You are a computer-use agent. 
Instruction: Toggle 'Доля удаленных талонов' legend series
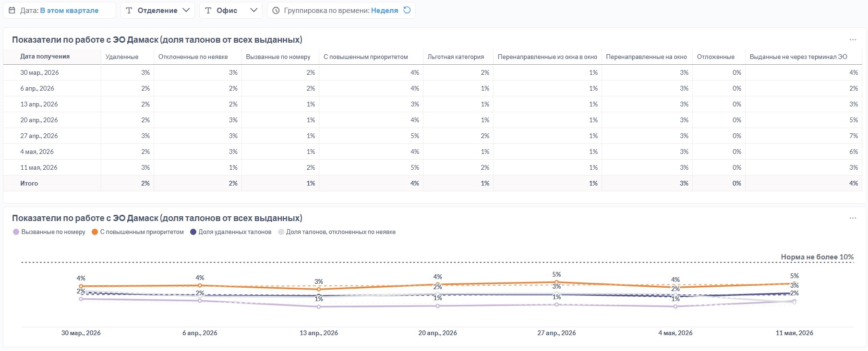[x=231, y=232]
